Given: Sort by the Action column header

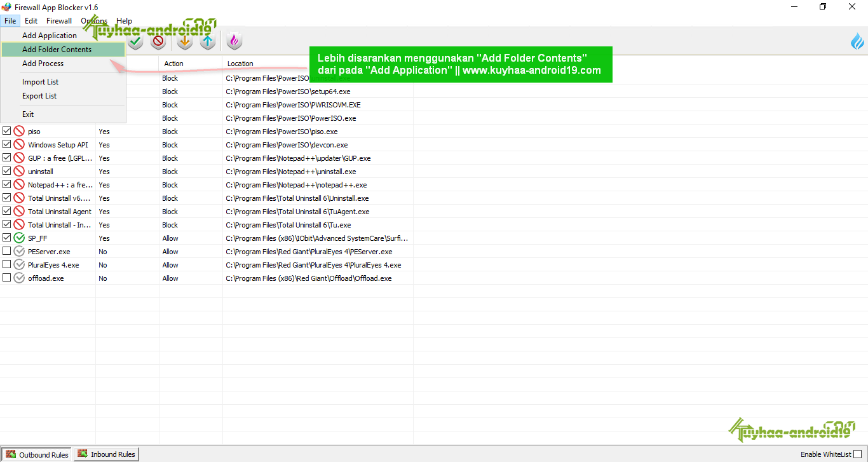Looking at the screenshot, I should point(191,64).
